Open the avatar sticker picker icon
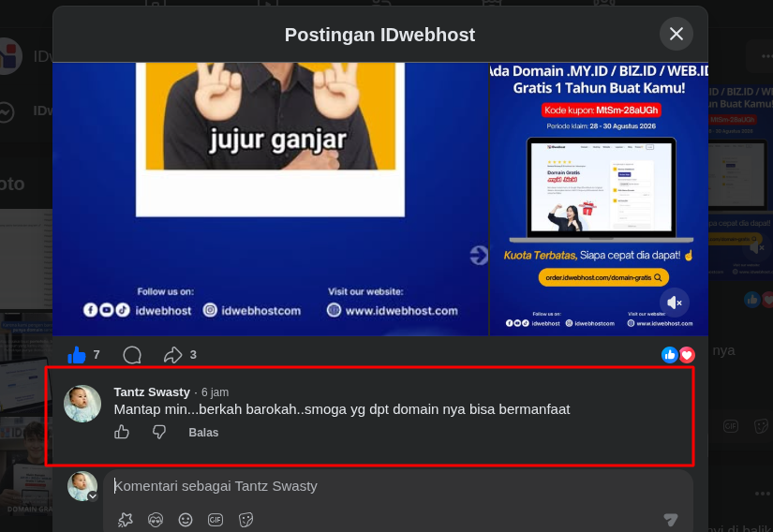The height and width of the screenshot is (532, 773). [x=156, y=520]
